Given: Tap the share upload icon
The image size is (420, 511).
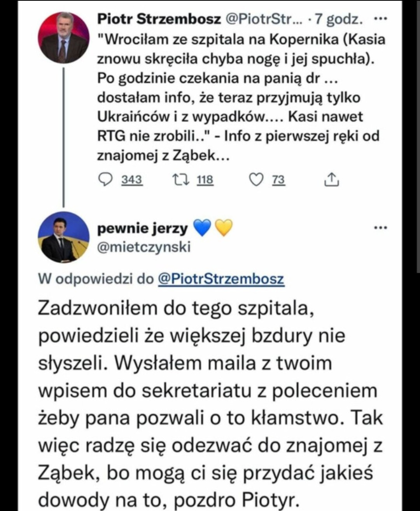Looking at the screenshot, I should 331,180.
